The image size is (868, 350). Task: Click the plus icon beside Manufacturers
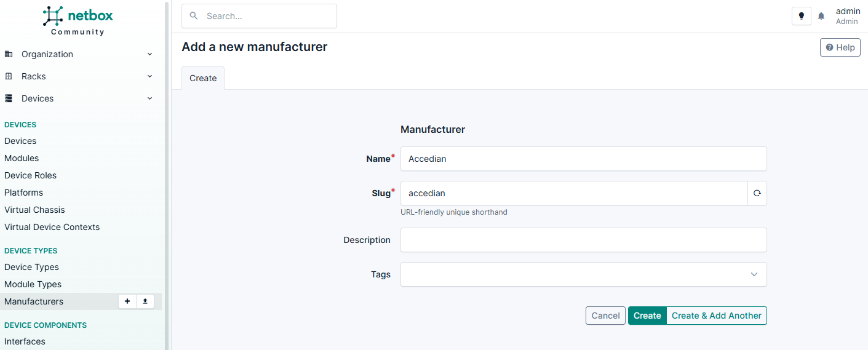127,301
